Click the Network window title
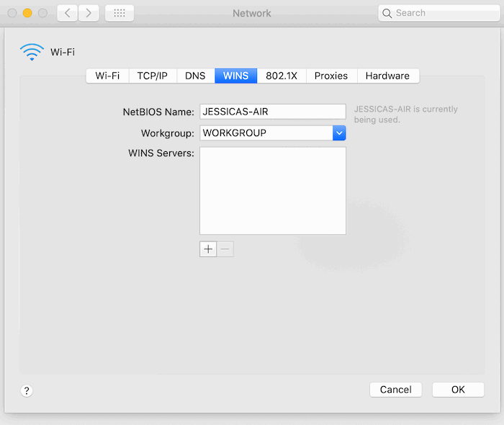504x425 pixels. click(252, 13)
